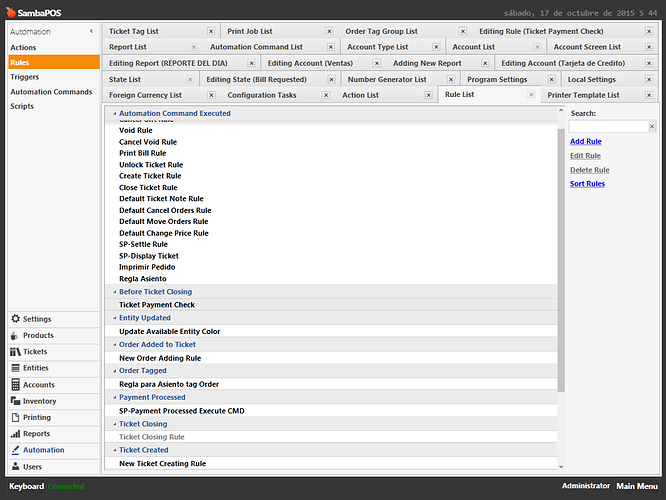Click the scroll down arrow of rule list
This screenshot has width=666, height=500.
click(x=561, y=466)
